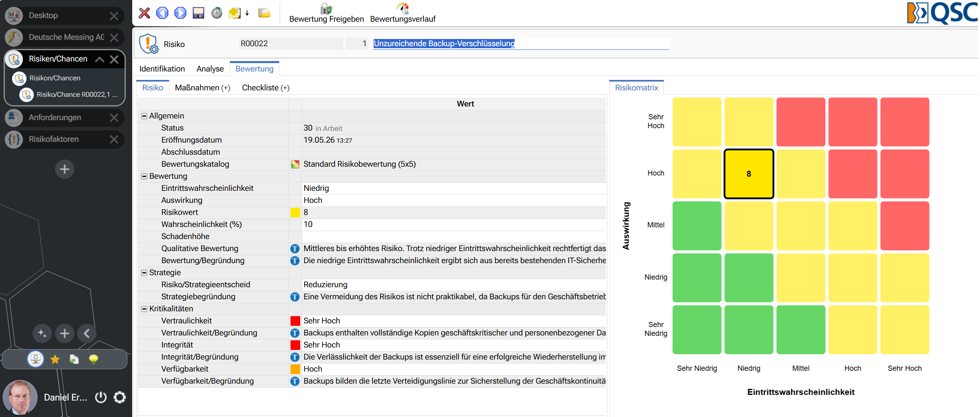Open info icon beside Qualitative Bewertung
Screen dimensions: 980x417
tap(295, 249)
